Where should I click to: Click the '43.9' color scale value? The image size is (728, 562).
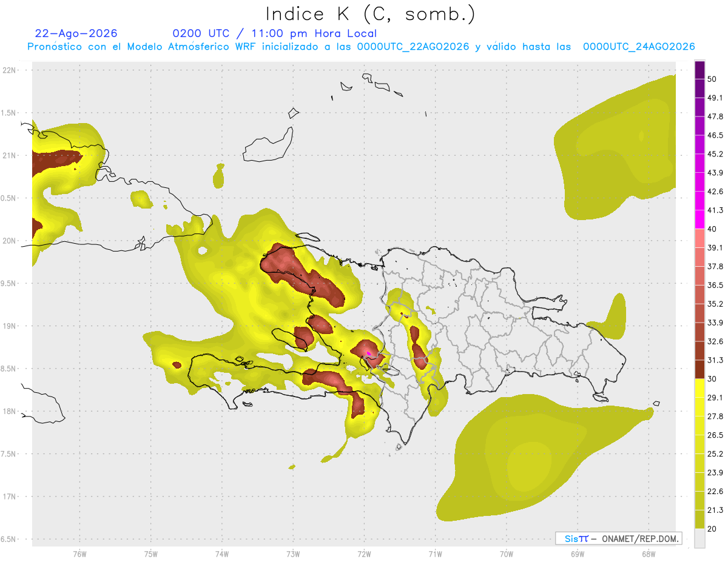point(715,173)
